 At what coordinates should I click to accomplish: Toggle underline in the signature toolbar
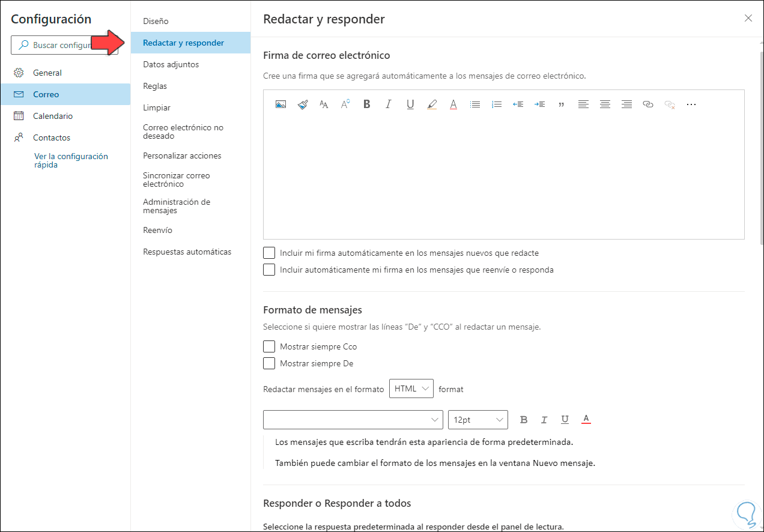tap(410, 104)
